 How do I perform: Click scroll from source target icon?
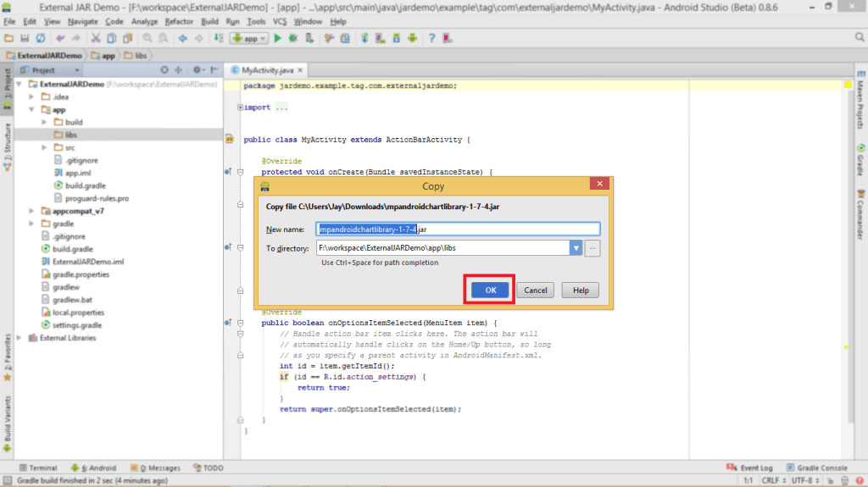click(164, 69)
